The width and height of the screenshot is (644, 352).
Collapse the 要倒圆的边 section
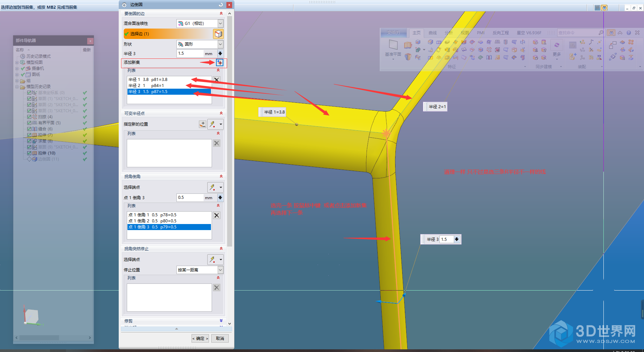coord(221,13)
